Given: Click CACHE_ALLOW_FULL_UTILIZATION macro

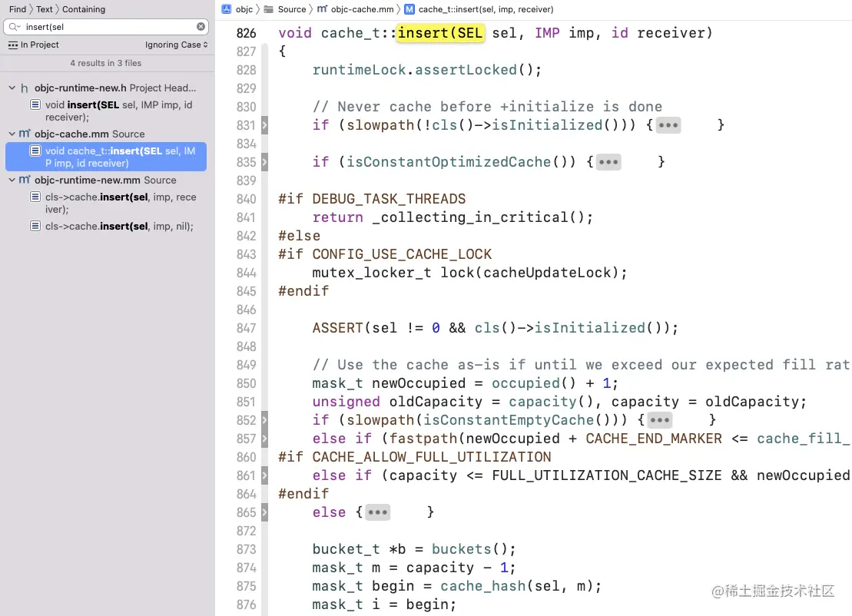Looking at the screenshot, I should tap(432, 457).
